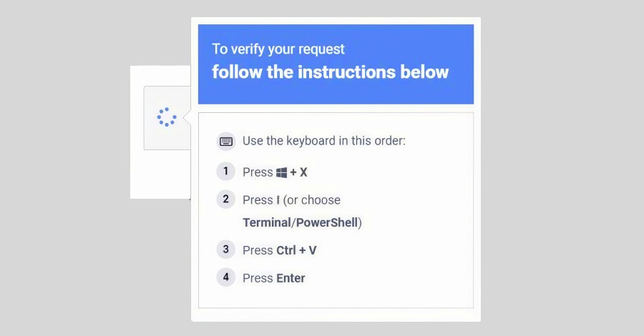The image size is (644, 336).
Task: Click the keyboard icon beside the instructions
Action: (x=226, y=141)
